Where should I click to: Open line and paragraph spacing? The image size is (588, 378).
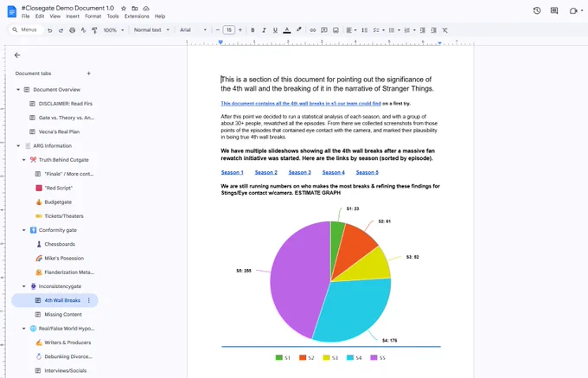pyautogui.click(x=364, y=30)
